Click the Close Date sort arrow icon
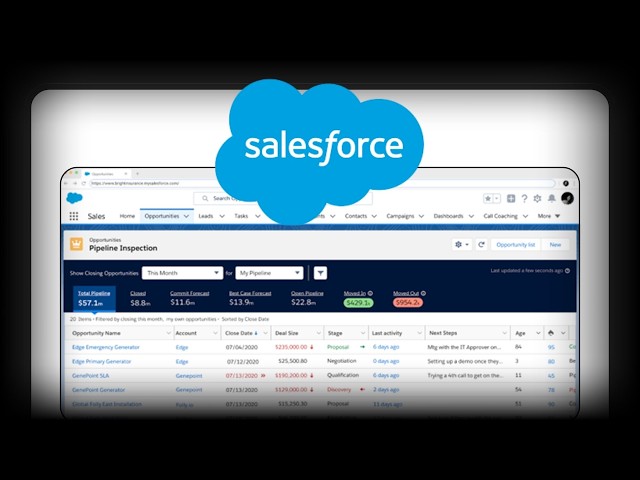The height and width of the screenshot is (480, 640). [x=256, y=333]
